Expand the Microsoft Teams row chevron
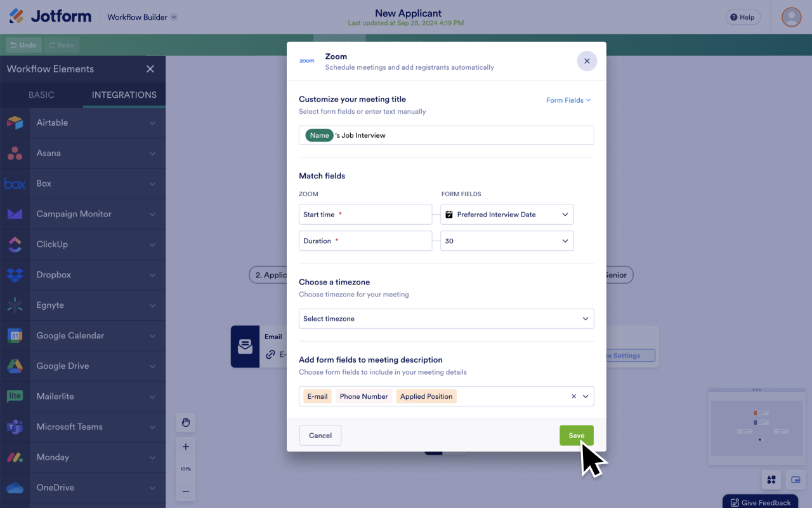 (152, 427)
